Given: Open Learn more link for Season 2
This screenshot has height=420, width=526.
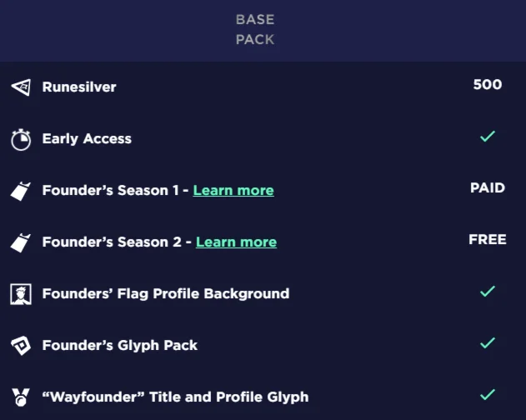Looking at the screenshot, I should click(x=236, y=242).
